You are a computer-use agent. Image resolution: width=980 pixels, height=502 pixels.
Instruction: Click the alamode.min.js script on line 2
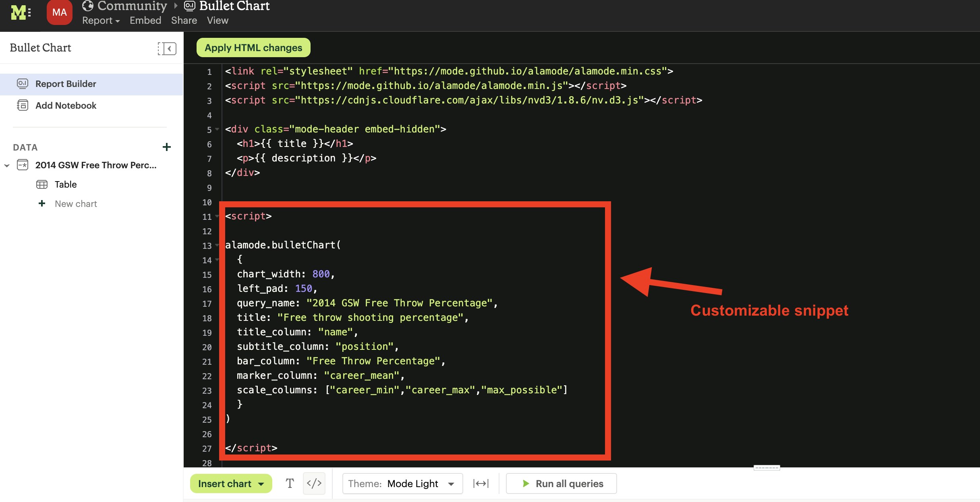tap(426, 86)
